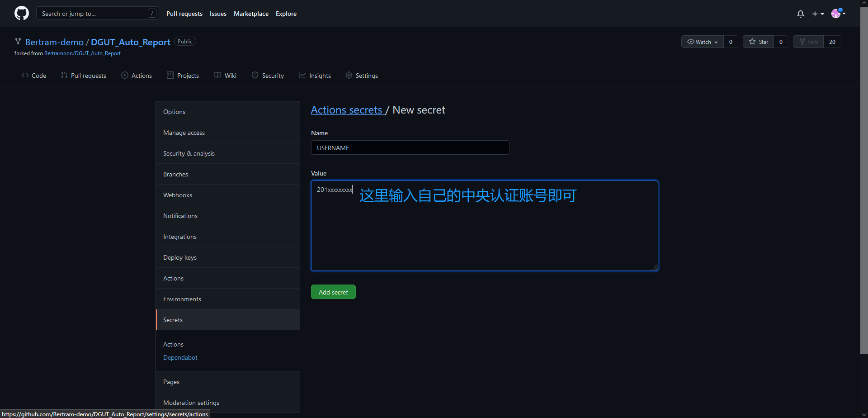This screenshot has width=868, height=418.
Task: Switch to the repository Pull requests tab
Action: tap(84, 76)
